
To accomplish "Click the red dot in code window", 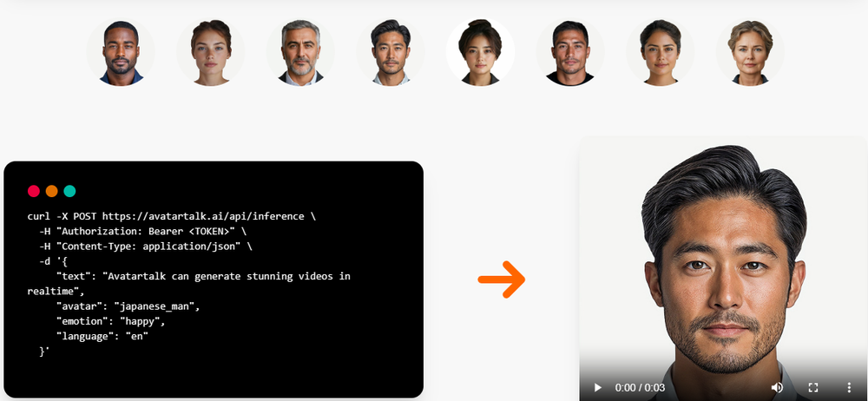I will coord(34,191).
